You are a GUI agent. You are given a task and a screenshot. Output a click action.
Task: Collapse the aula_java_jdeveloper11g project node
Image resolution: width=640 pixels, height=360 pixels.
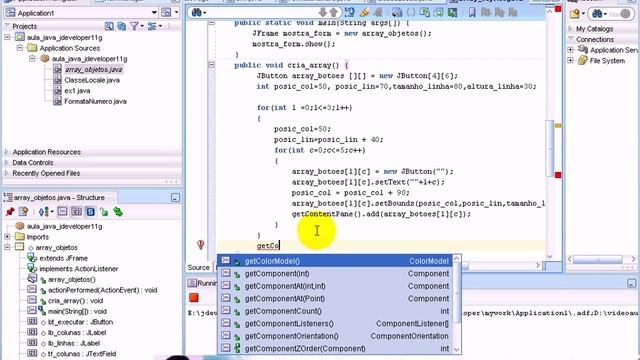tap(8, 37)
